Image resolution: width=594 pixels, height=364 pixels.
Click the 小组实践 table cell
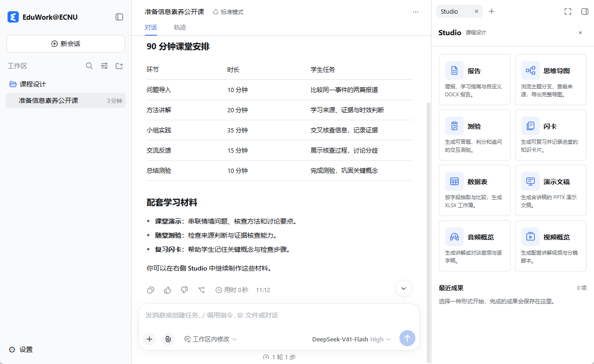click(x=159, y=130)
